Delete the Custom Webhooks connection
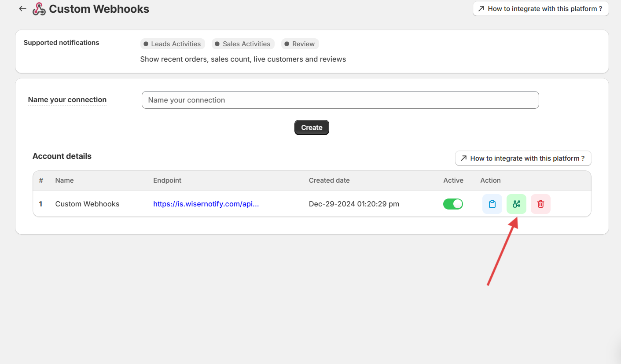 [x=540, y=204]
